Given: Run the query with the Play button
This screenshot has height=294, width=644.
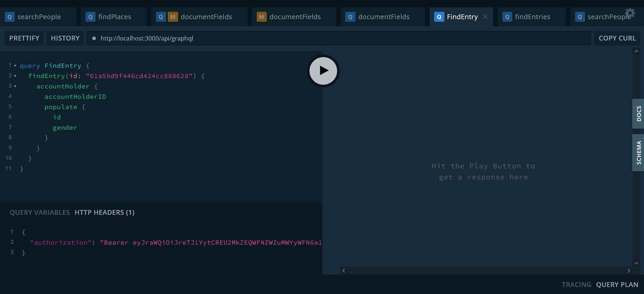Looking at the screenshot, I should pyautogui.click(x=323, y=71).
